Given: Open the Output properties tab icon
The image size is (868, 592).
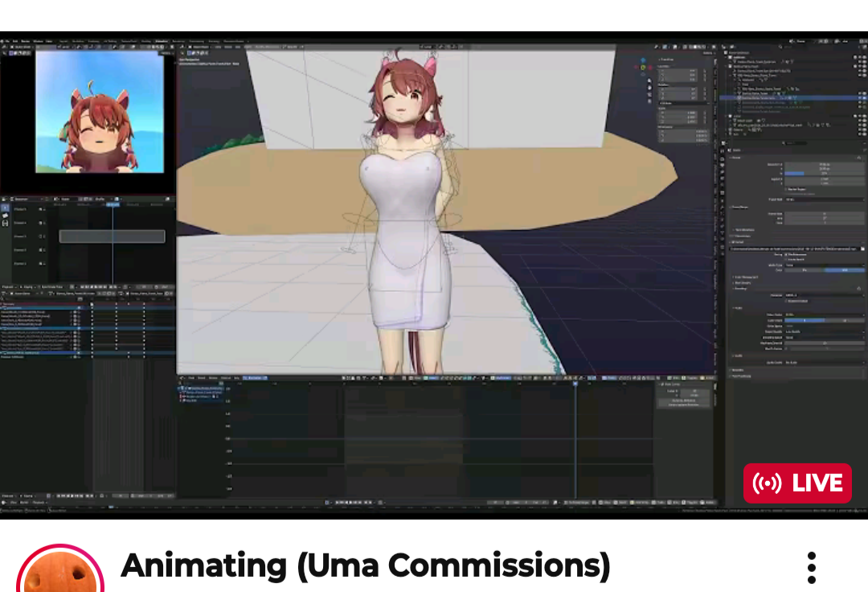Looking at the screenshot, I should pyautogui.click(x=723, y=165).
